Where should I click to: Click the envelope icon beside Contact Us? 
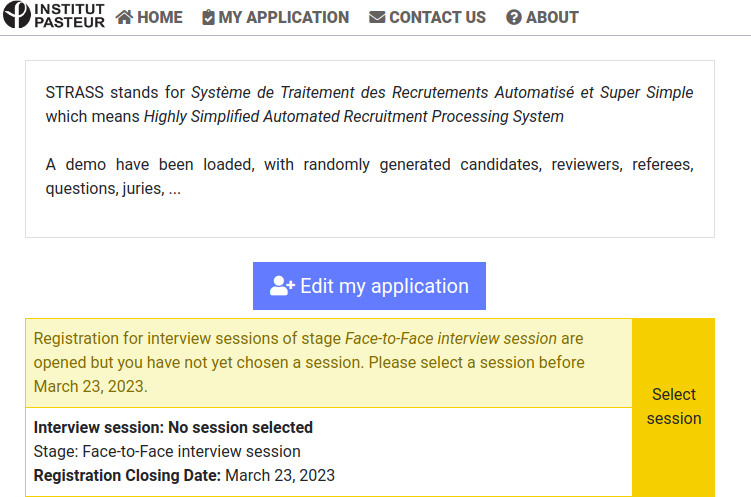377,17
